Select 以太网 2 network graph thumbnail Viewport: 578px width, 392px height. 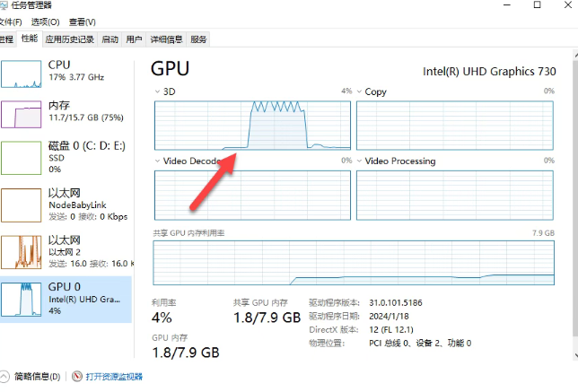point(21,252)
